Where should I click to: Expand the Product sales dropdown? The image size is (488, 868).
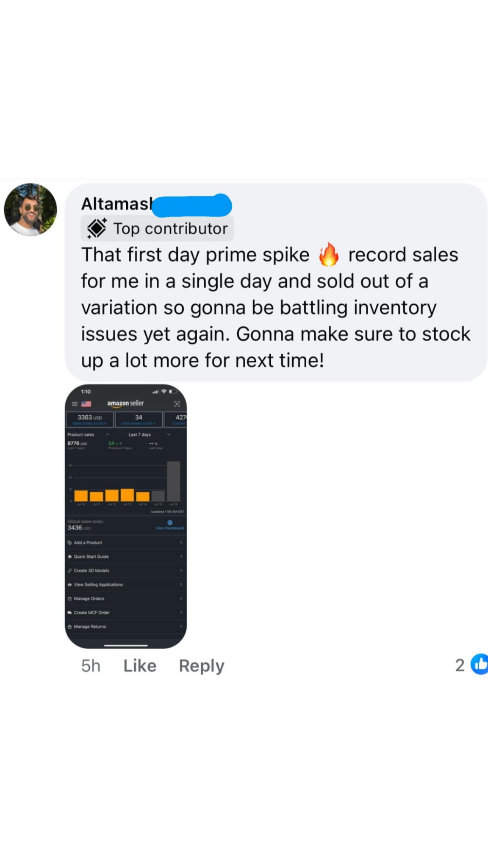(107, 434)
